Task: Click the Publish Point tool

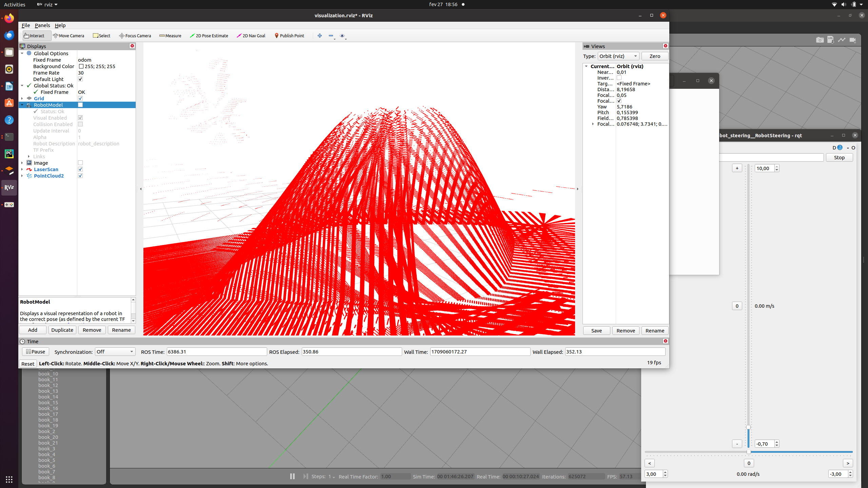Action: coord(289,36)
